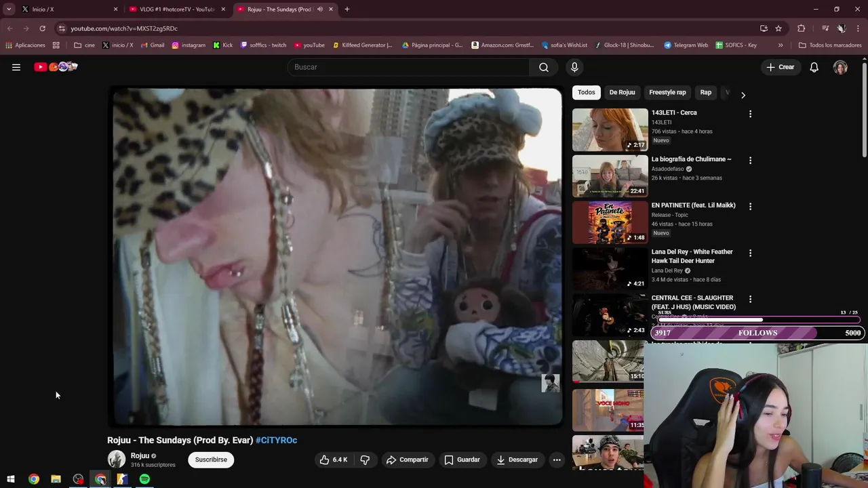Open File Explorer from the taskbar
Viewport: 868px width, 488px height.
pyautogui.click(x=56, y=479)
